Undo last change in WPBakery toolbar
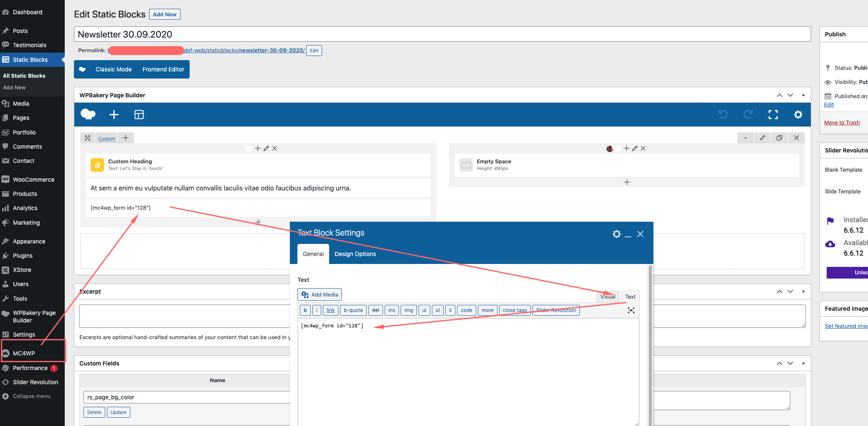The height and width of the screenshot is (426, 868). point(723,114)
